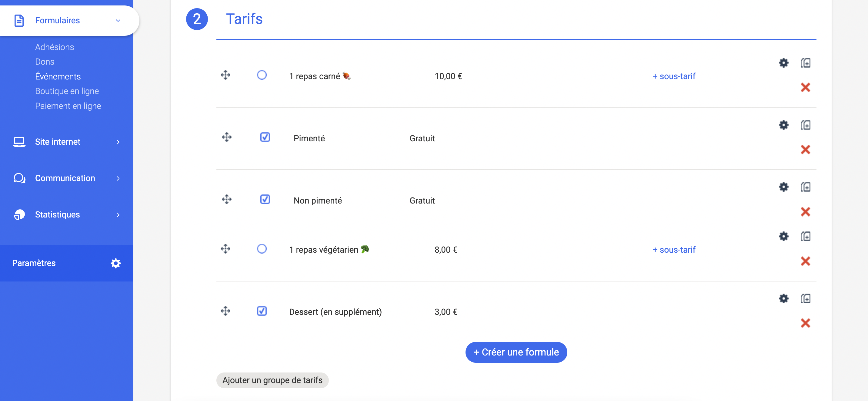
Task: Expand the Statistiques chevron
Action: (x=118, y=215)
